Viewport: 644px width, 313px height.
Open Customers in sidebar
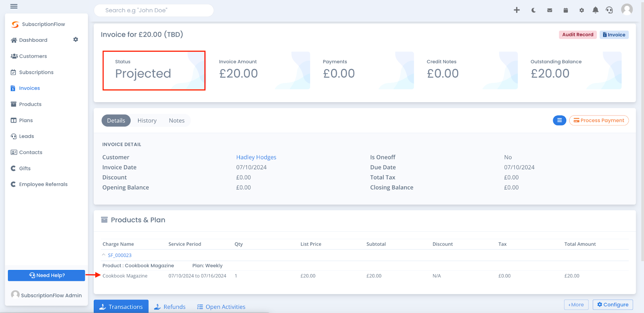[x=29, y=56]
